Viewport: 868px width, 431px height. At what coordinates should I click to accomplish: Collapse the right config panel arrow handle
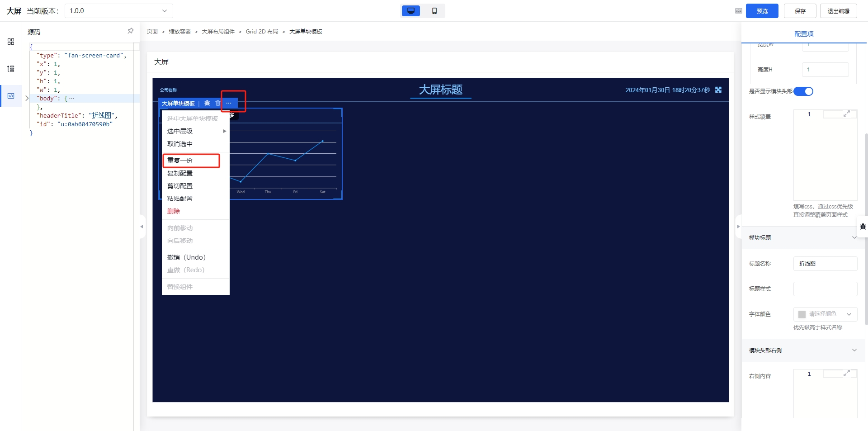738,227
